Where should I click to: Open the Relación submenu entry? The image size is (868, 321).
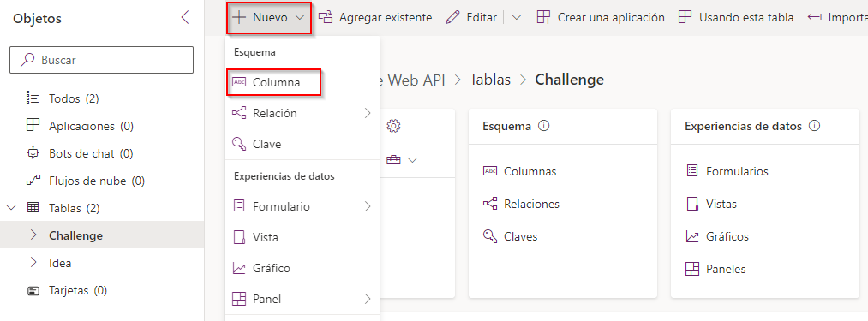click(302, 114)
